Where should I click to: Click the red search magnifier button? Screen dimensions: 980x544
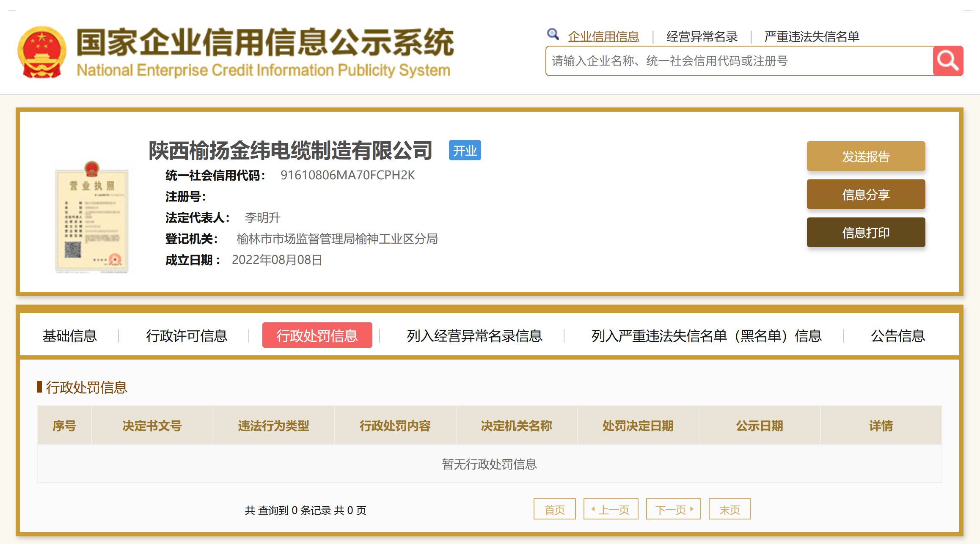[948, 61]
